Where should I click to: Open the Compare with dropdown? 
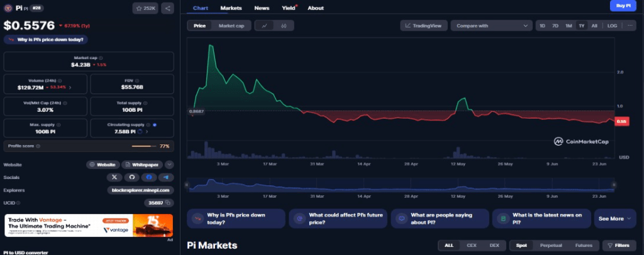coord(491,25)
